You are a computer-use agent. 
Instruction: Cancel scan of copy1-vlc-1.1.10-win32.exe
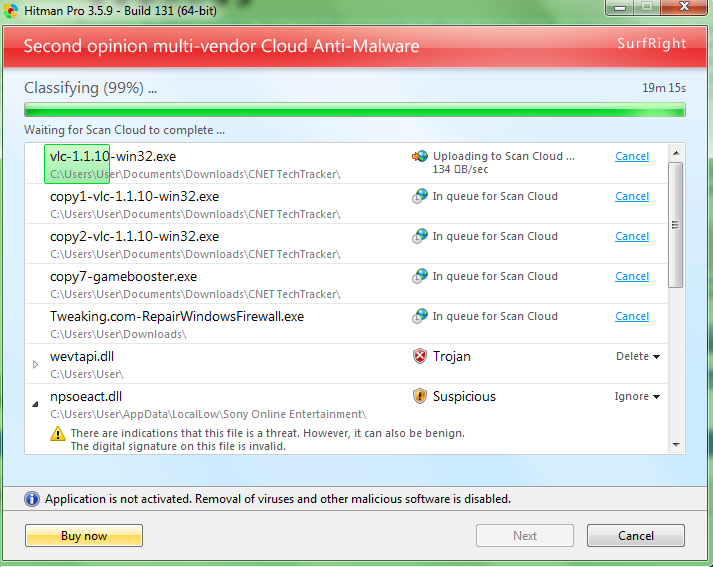[632, 196]
